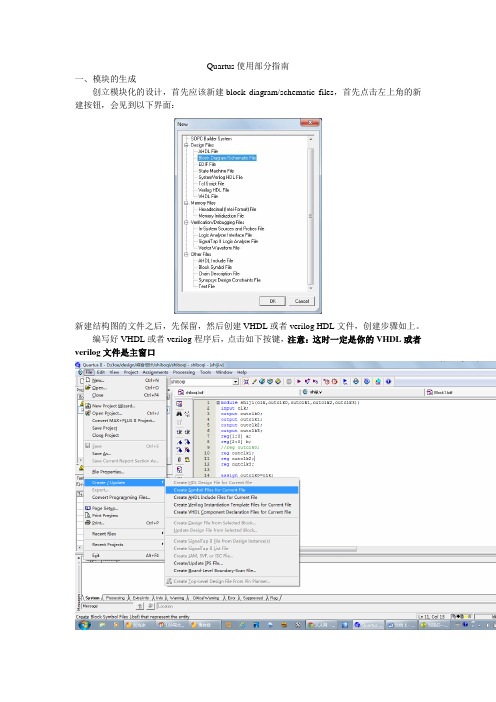Switch to the shiji.v editor tab
The height and width of the screenshot is (702, 496).
[312, 392]
